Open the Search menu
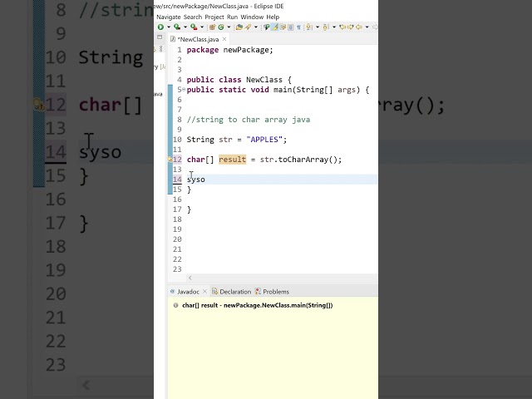532x399 pixels. 193,17
